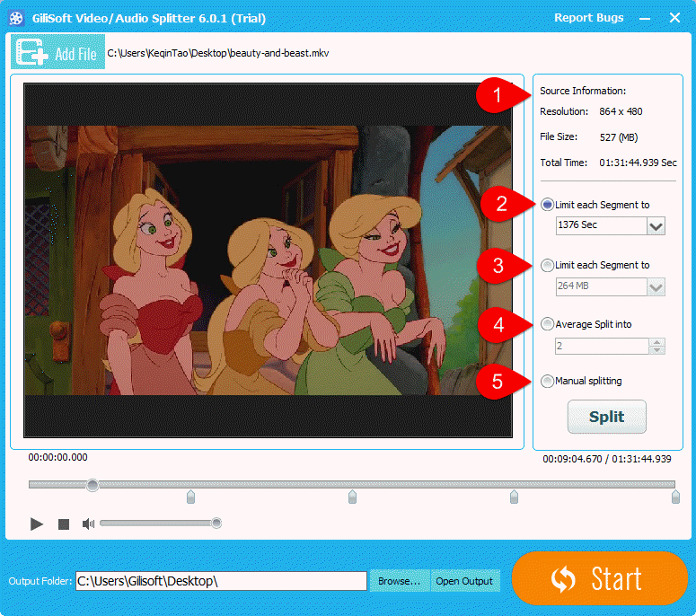Click the Average Split number field
Screen dimensions: 696x616
point(602,346)
